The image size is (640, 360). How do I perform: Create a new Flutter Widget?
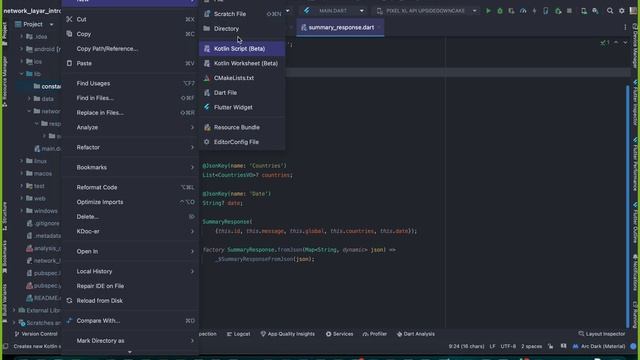[242, 107]
